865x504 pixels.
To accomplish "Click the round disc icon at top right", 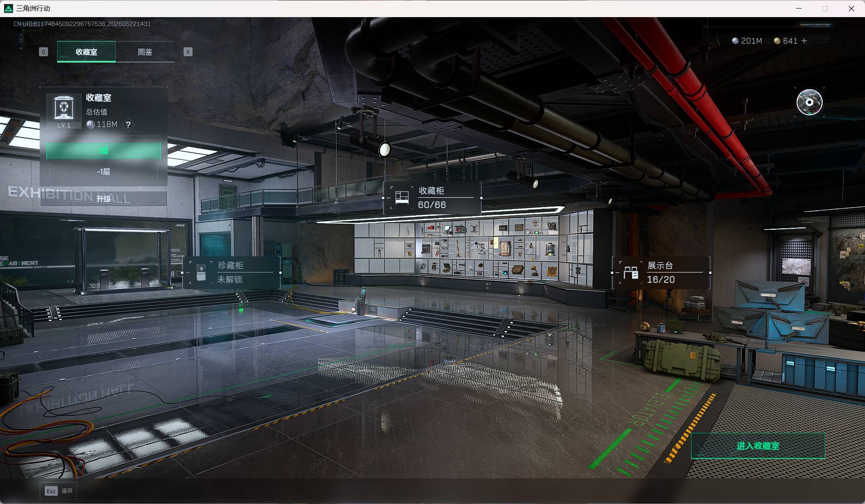I will tap(809, 102).
